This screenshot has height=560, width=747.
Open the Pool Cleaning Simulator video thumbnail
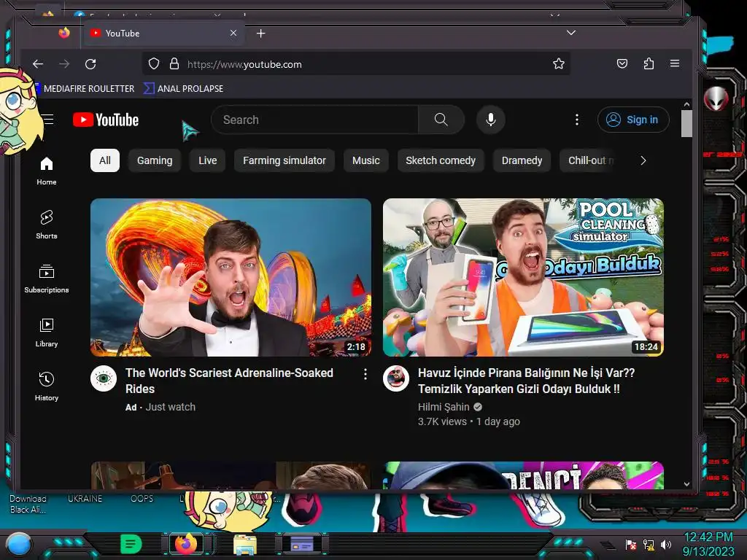(523, 277)
